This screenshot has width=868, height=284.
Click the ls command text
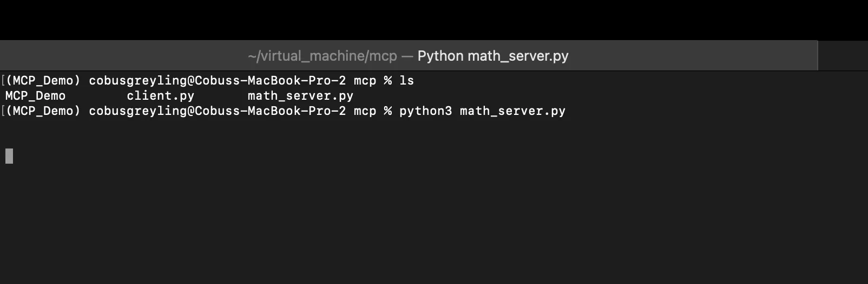coord(406,81)
